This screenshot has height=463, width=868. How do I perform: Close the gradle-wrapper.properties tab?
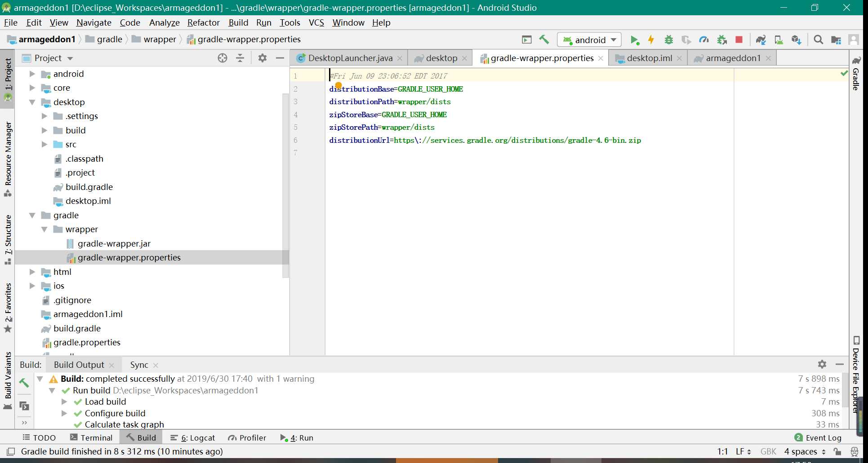click(x=601, y=58)
